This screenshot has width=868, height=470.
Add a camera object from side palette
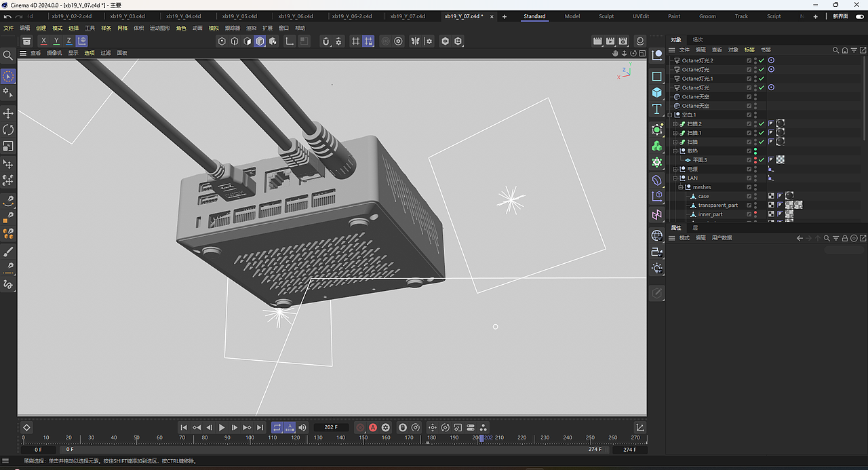point(656,252)
